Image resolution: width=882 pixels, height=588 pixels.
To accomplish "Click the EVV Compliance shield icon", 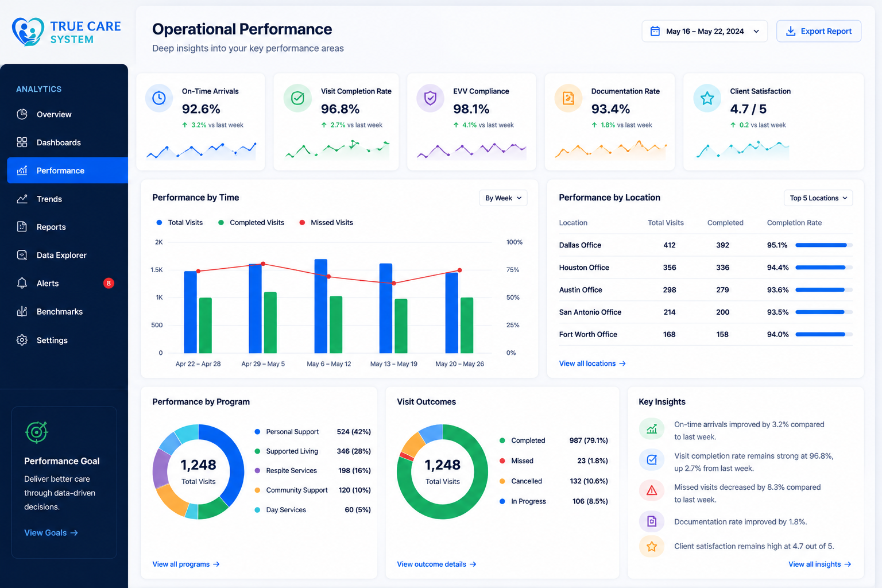I will click(430, 98).
